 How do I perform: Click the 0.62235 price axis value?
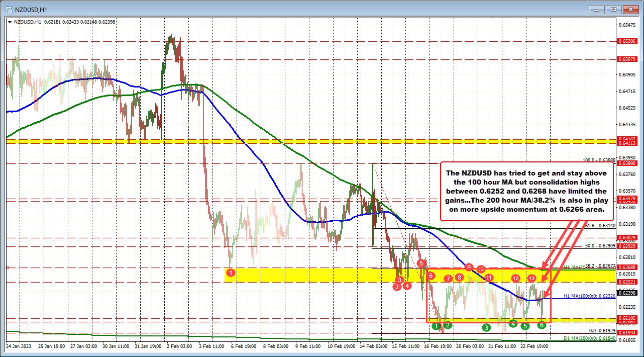(x=627, y=307)
